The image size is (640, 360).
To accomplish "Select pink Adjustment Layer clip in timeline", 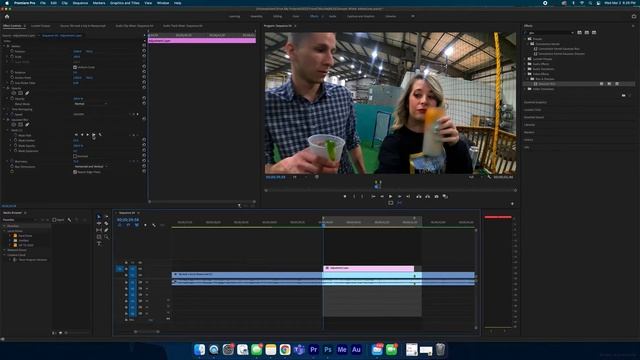I will point(369,268).
